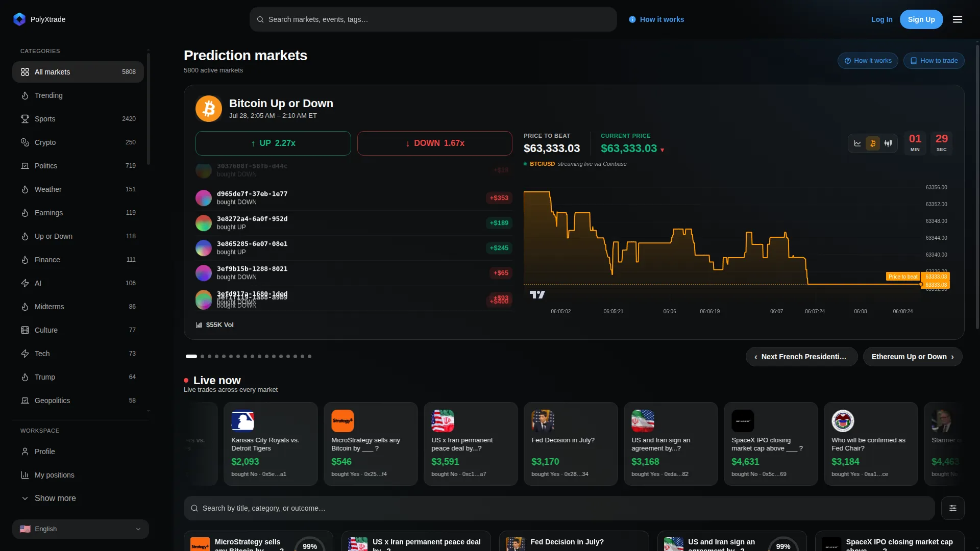Click the info icon beside How it works
The image size is (980, 551).
pos(632,19)
